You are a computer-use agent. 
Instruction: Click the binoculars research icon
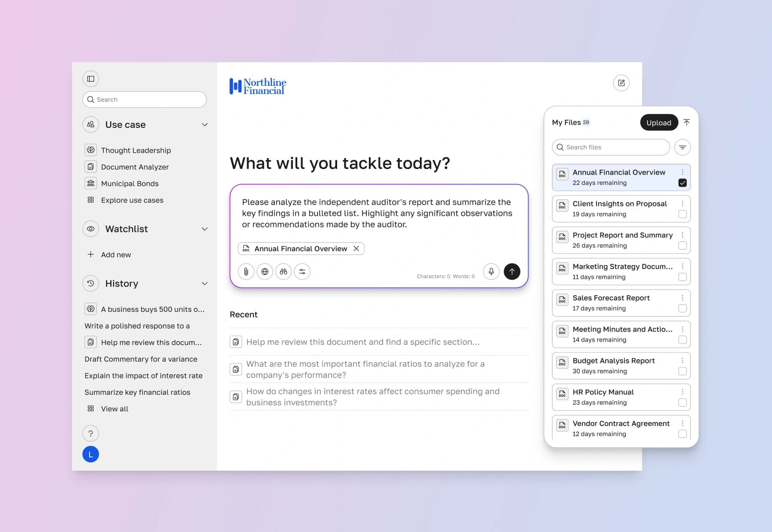283,272
